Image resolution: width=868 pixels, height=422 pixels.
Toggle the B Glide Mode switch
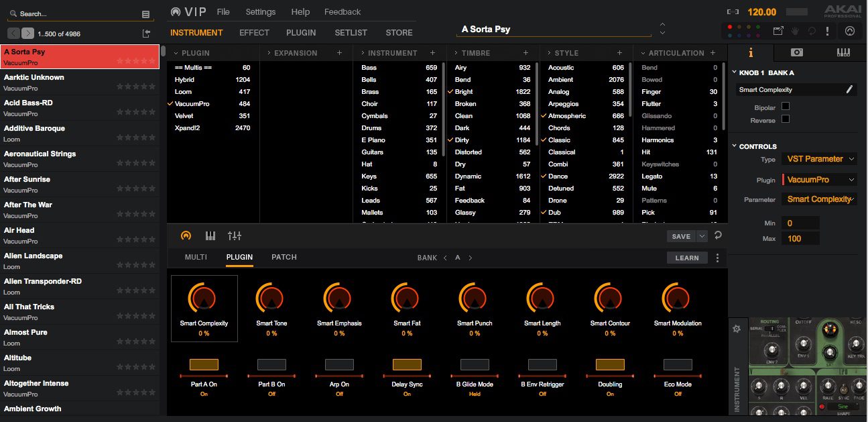click(475, 364)
